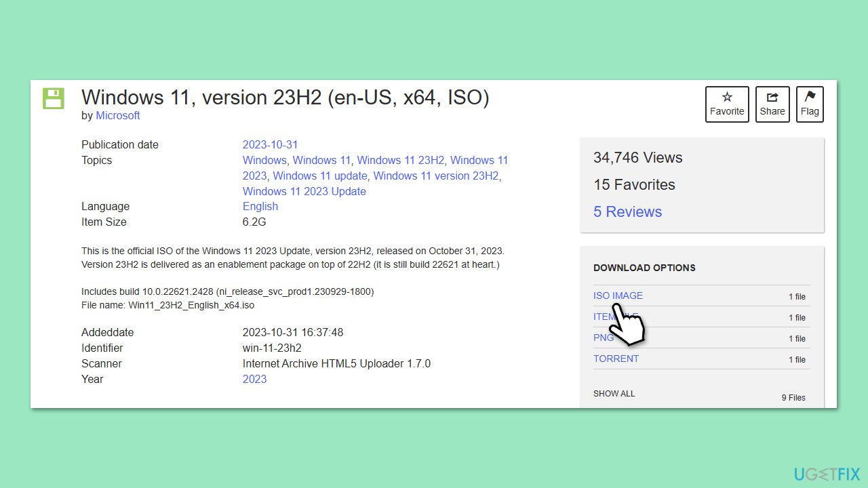Open the 'Windows 11' topic link
868x488 pixels.
[321, 160]
